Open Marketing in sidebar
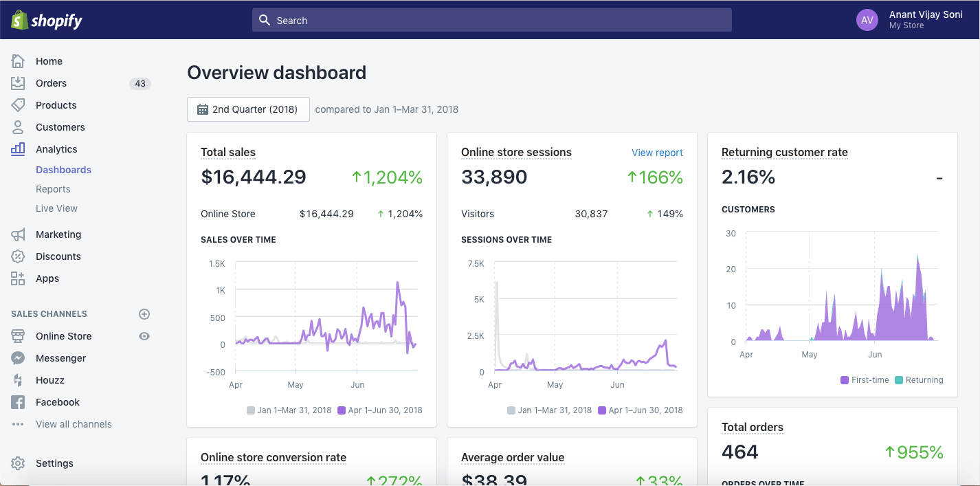 [x=58, y=234]
